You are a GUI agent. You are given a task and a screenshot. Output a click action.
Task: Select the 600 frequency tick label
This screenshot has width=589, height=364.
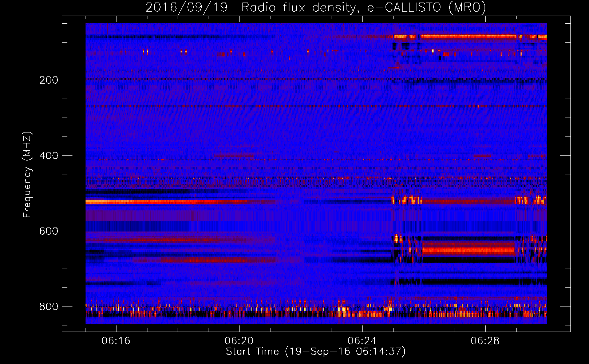(x=49, y=232)
